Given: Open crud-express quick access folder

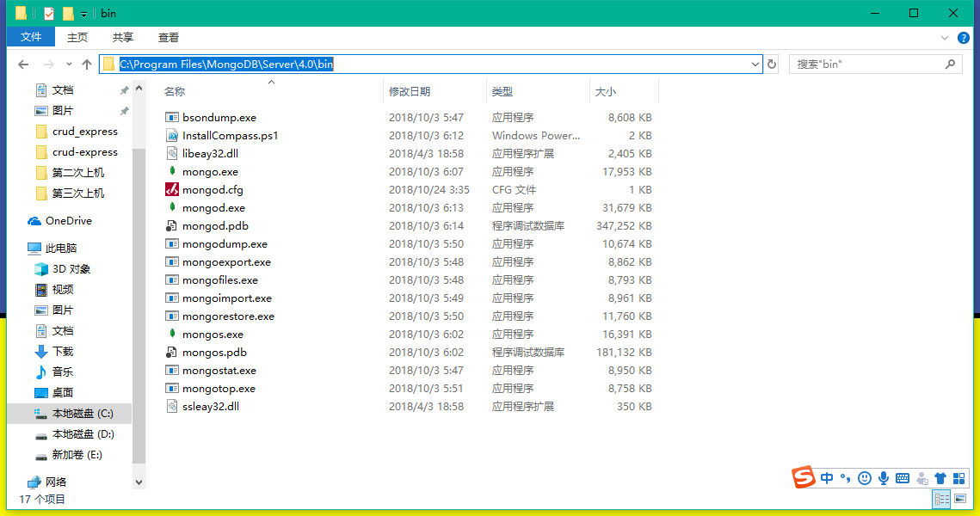Looking at the screenshot, I should tap(77, 152).
